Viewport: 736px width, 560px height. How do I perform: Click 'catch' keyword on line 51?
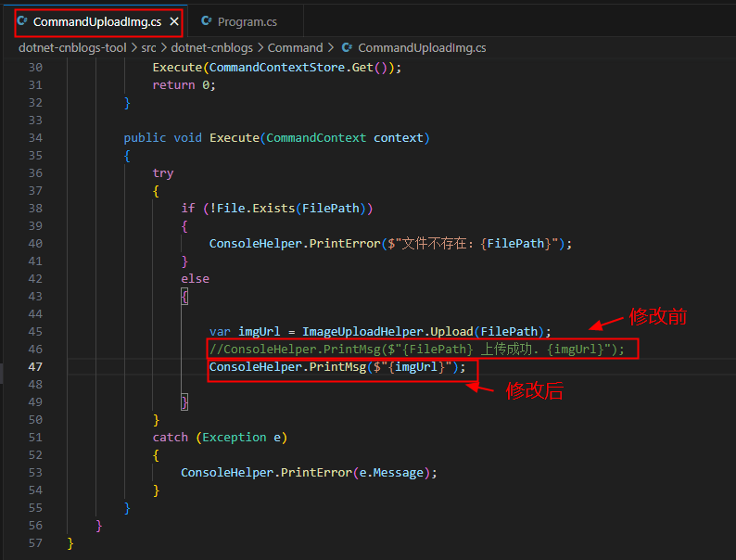[170, 437]
